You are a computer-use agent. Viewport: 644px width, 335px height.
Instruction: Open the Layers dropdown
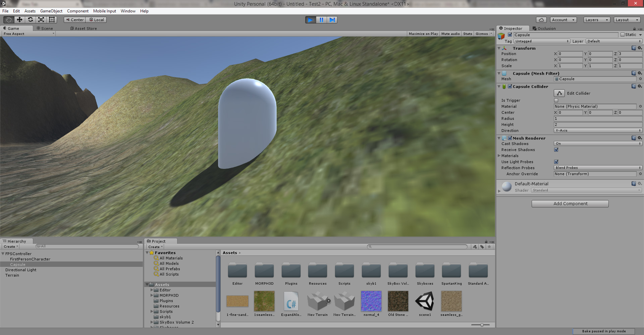(x=596, y=20)
